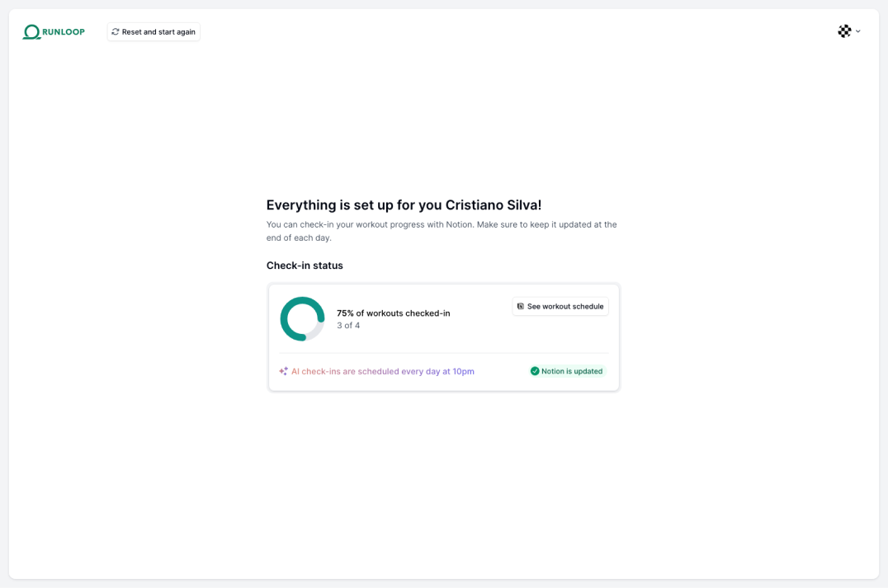Image resolution: width=888 pixels, height=588 pixels.
Task: Open See workout schedule
Action: click(x=560, y=306)
